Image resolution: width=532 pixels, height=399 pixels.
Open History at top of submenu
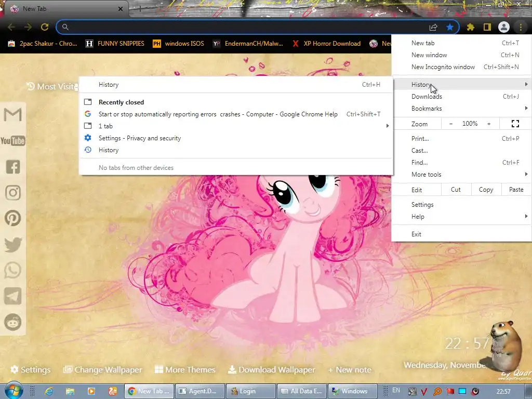[236, 85]
